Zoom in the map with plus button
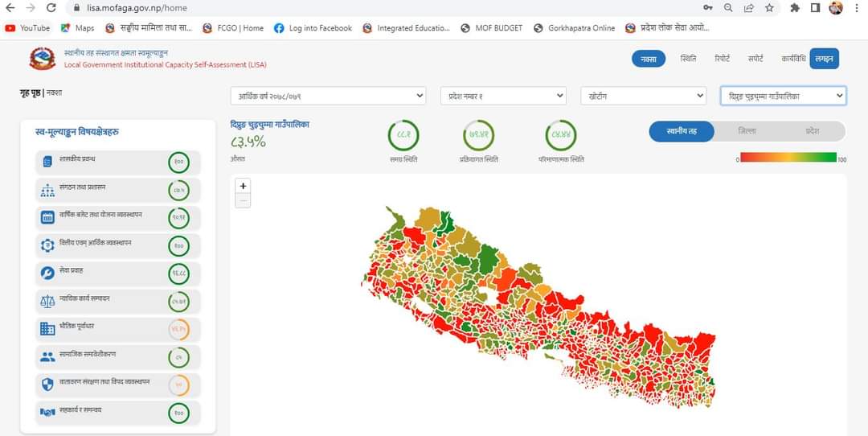The image size is (868, 436). coord(243,186)
